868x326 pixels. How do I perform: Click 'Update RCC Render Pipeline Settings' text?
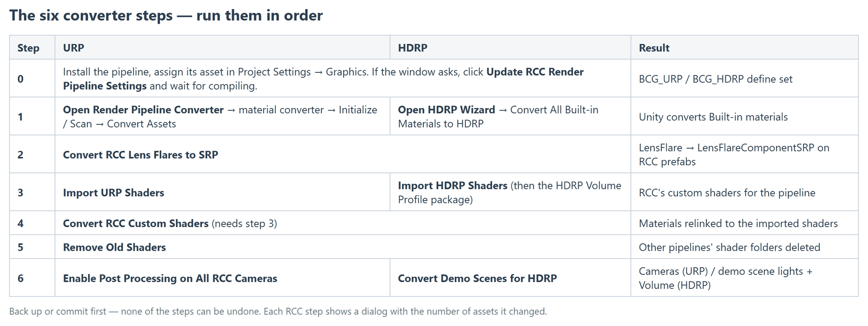(323, 79)
